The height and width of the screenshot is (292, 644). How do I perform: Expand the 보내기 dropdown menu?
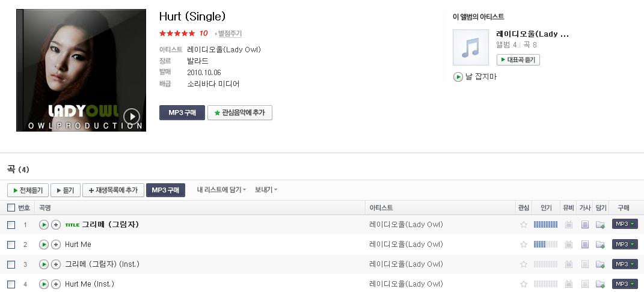(266, 190)
